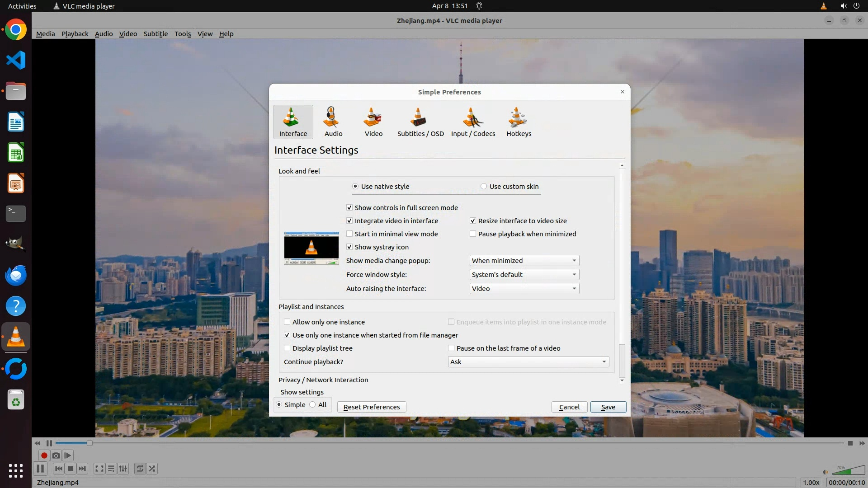Open the Audio preferences category

[333, 122]
